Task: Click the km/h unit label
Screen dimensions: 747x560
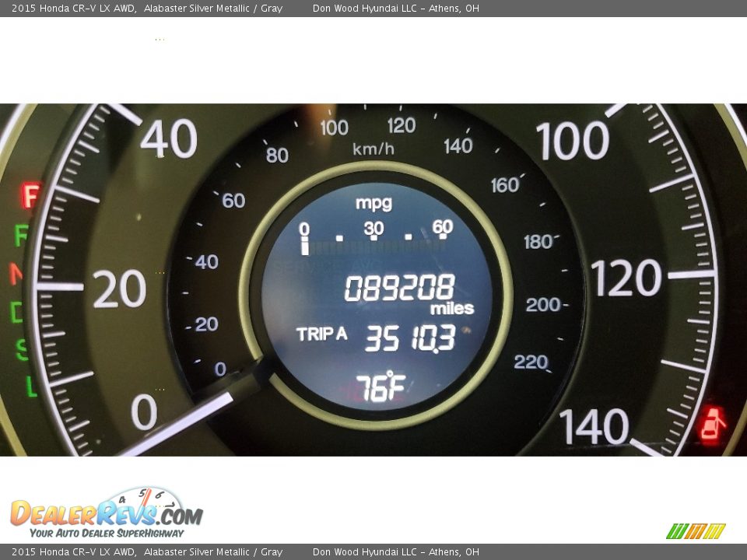Action: [x=373, y=149]
